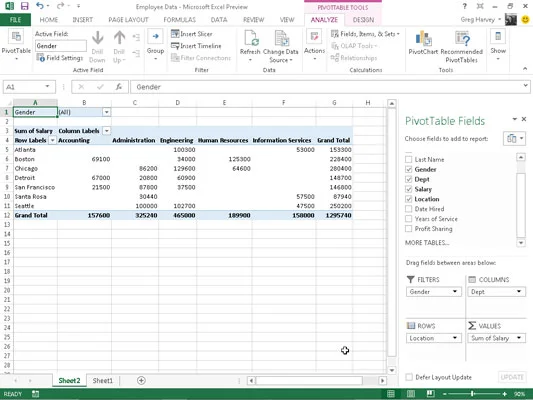Screen dimensions: 533x400
Task: Click the Save icon in quick access toolbar
Action: coord(24,6)
